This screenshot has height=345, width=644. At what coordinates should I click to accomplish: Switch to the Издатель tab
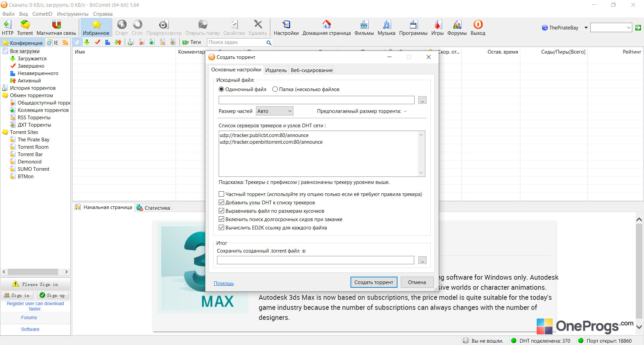(276, 70)
